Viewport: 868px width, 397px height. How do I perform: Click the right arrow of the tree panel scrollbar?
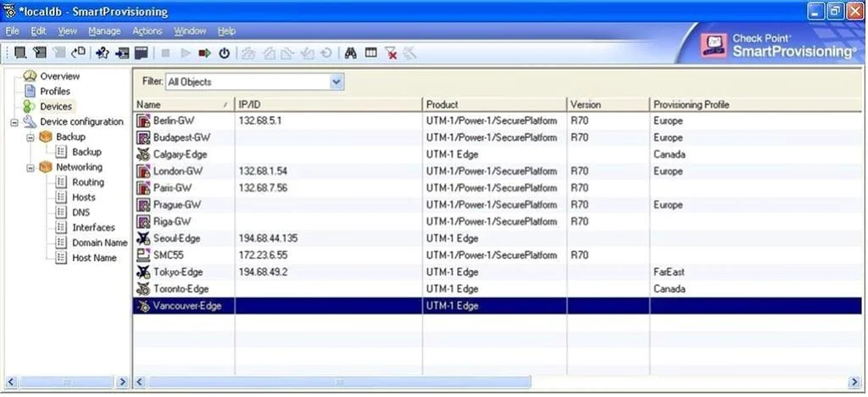tap(122, 382)
